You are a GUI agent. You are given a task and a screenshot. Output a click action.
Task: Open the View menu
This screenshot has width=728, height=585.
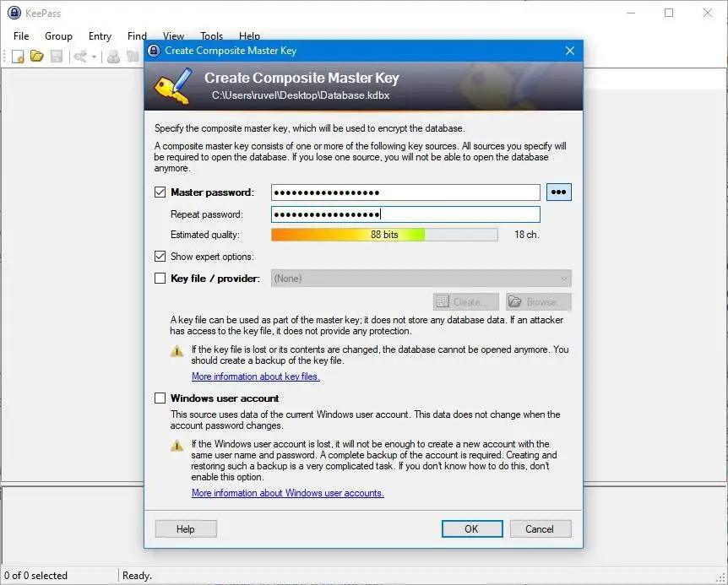pos(173,36)
